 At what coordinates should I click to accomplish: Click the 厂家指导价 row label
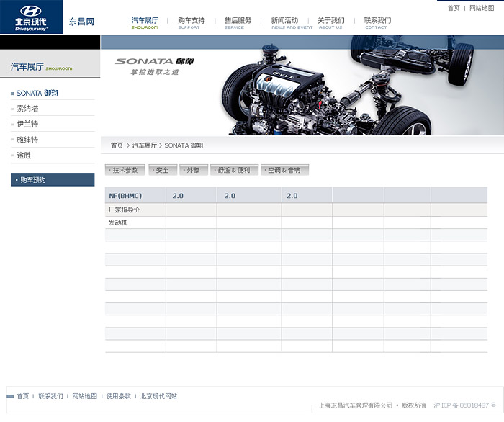click(x=124, y=210)
